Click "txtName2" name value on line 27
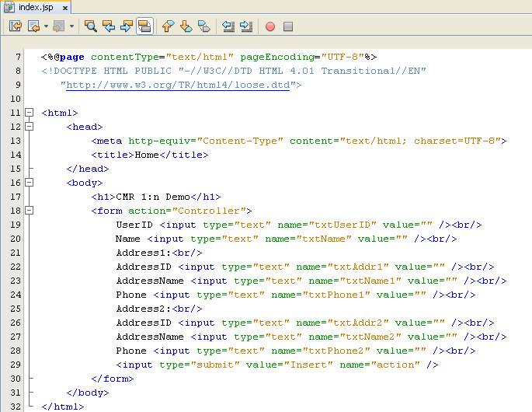Image resolution: width=532 pixels, height=412 pixels. coord(370,337)
